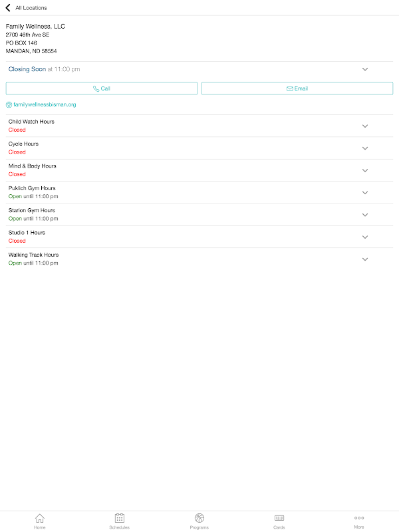Expand Mind & Body Hours chevron
The height and width of the screenshot is (532, 399).
coord(365,170)
